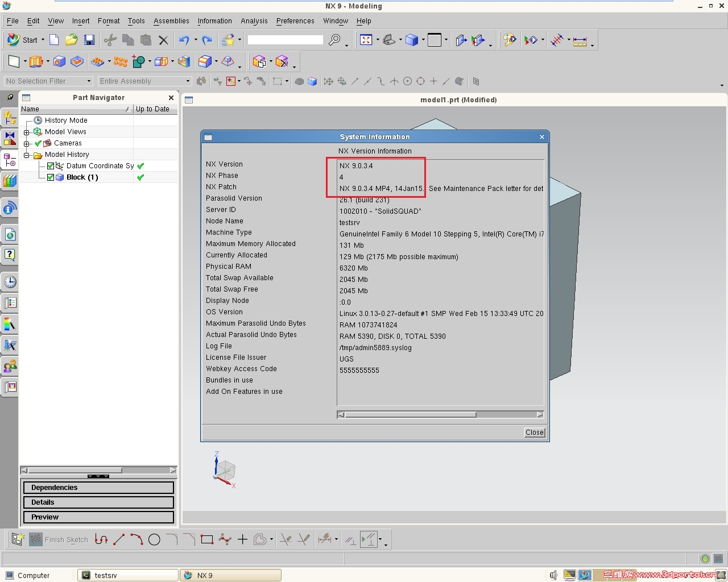Click the volume speaker tray icon
The image size is (728, 582).
553,575
